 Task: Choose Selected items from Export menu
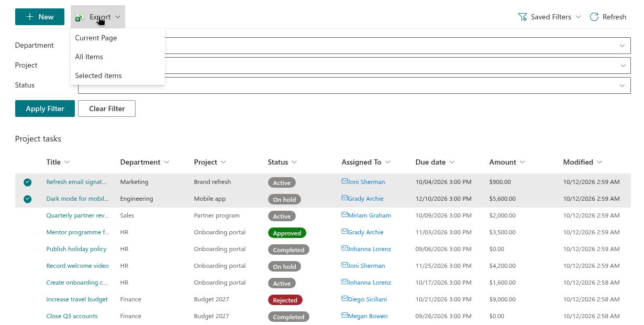tap(118, 75)
